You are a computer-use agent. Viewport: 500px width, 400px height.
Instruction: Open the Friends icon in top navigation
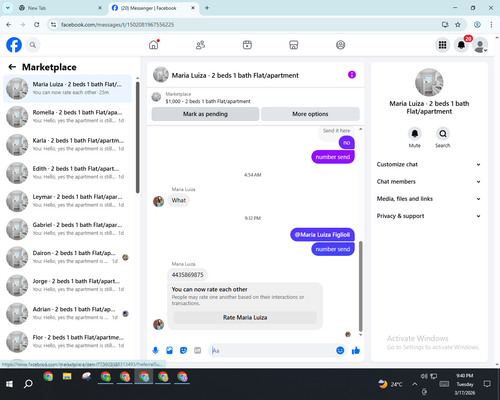coord(200,45)
